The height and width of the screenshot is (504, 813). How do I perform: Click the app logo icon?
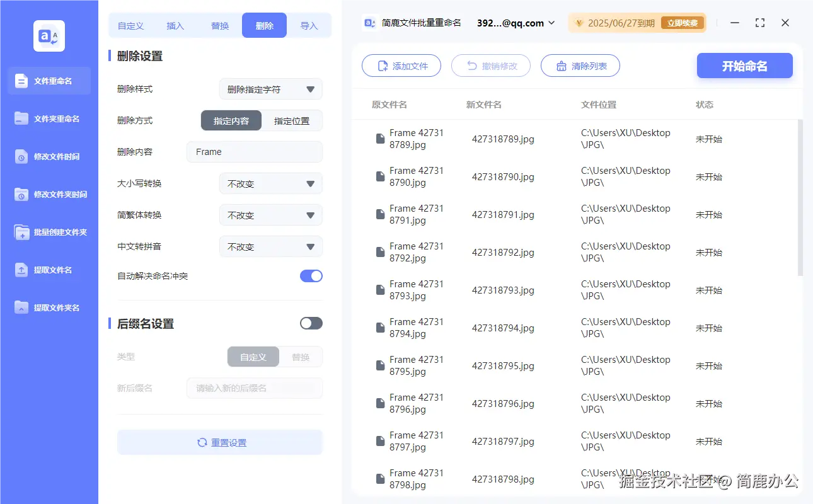49,36
